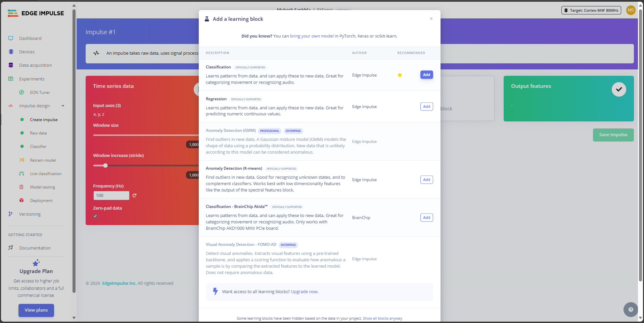Click the Edge Impulse logo icon

pos(13,13)
